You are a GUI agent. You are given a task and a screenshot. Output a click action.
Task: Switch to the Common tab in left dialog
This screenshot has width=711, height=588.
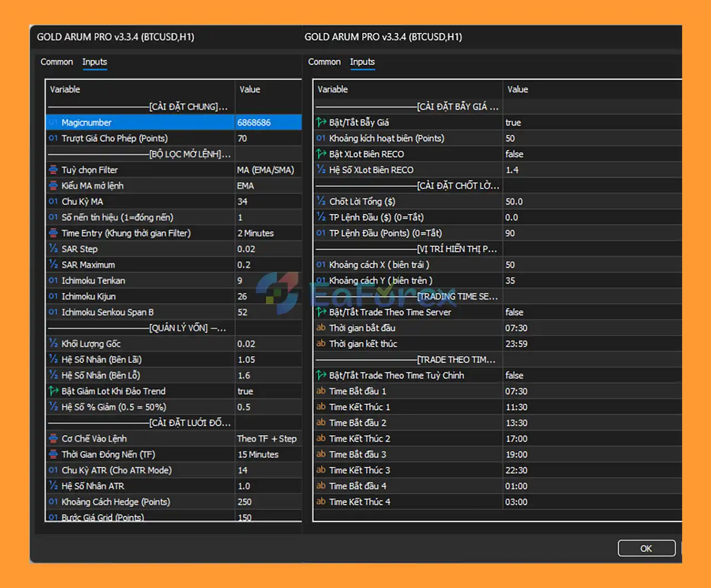[x=57, y=62]
